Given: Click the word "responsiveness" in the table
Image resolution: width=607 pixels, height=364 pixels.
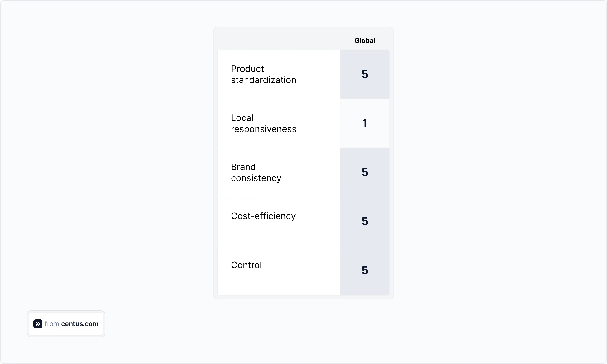Looking at the screenshot, I should coord(263,129).
